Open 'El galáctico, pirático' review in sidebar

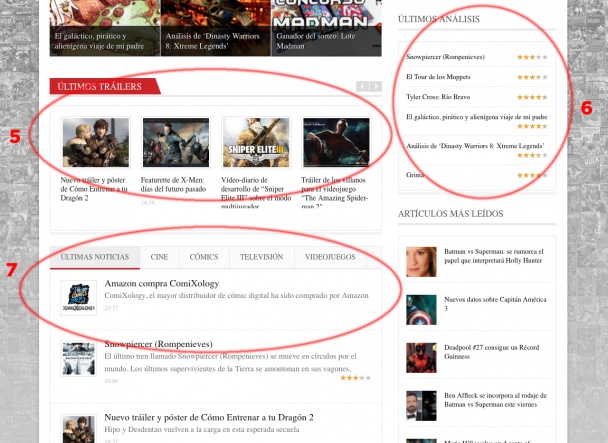pos(477,117)
